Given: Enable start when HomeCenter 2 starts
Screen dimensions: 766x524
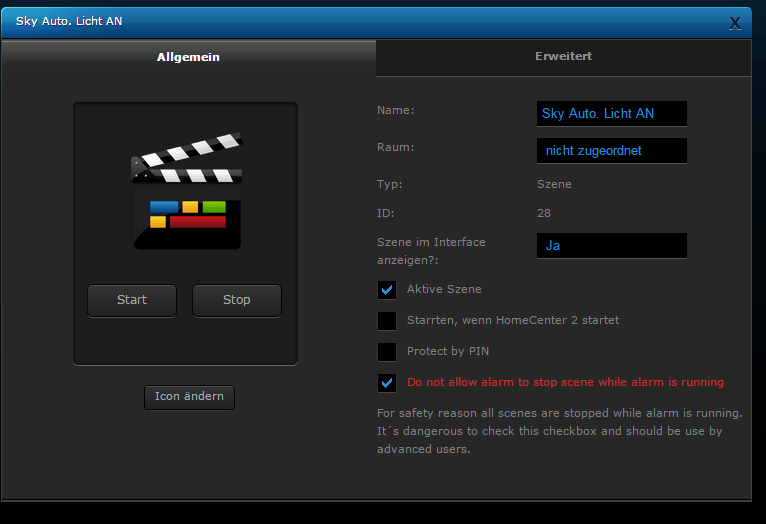Looking at the screenshot, I should tap(387, 321).
